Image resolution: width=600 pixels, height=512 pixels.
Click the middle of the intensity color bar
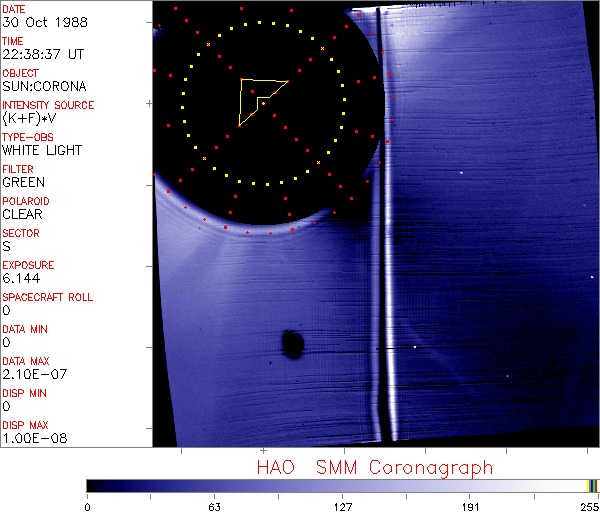coord(342,485)
